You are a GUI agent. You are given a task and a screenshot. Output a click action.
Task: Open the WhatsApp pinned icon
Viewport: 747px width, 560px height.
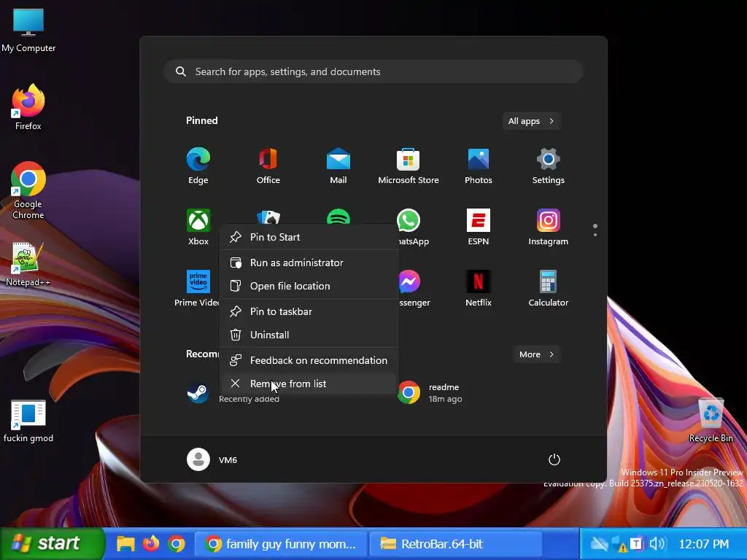[x=409, y=220]
